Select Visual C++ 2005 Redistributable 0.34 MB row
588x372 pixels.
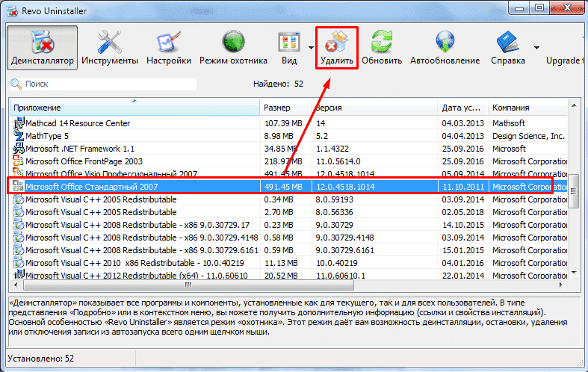click(288, 199)
